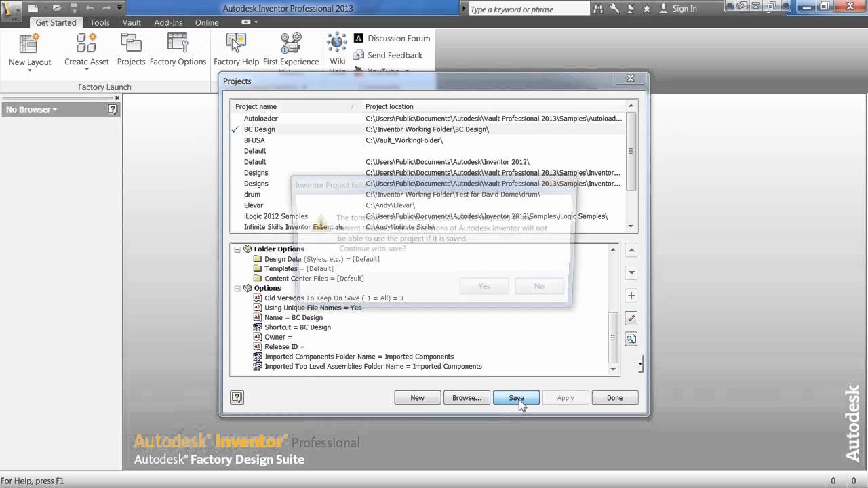Click the pencil edit button in Projects dialog

(x=631, y=318)
